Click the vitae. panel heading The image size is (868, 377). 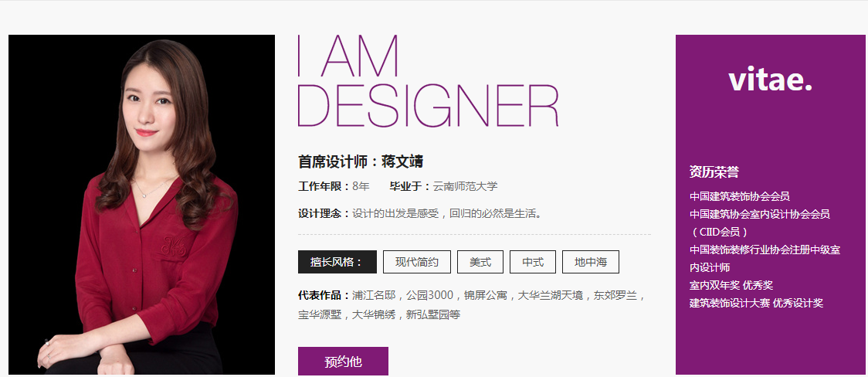pos(771,80)
